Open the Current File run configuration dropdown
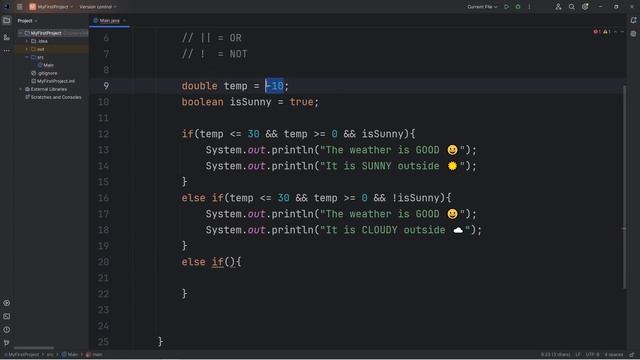Screen dimensions: 640x360 [x=482, y=7]
